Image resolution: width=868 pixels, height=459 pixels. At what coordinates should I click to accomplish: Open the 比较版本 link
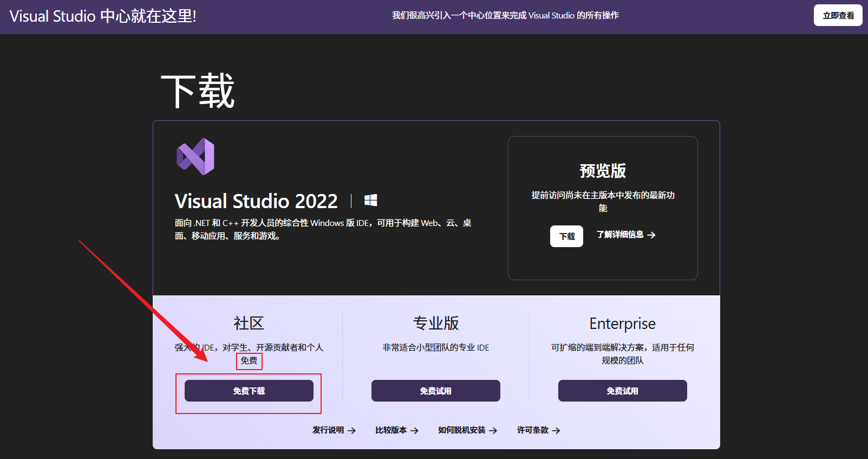click(x=397, y=430)
